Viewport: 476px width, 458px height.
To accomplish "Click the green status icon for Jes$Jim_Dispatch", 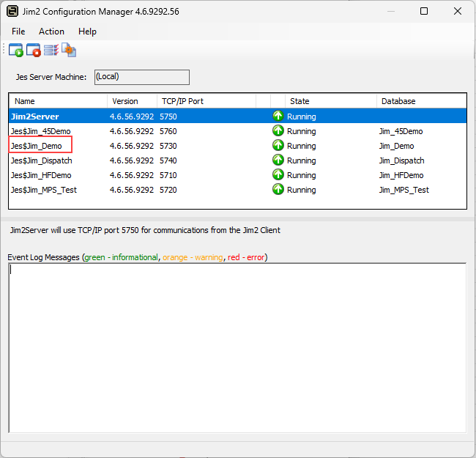I will point(278,160).
